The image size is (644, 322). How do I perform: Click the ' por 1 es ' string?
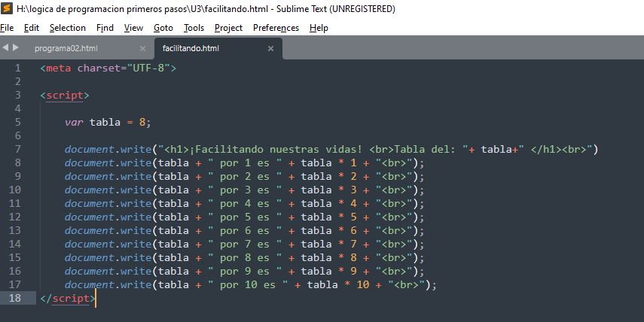(245, 163)
